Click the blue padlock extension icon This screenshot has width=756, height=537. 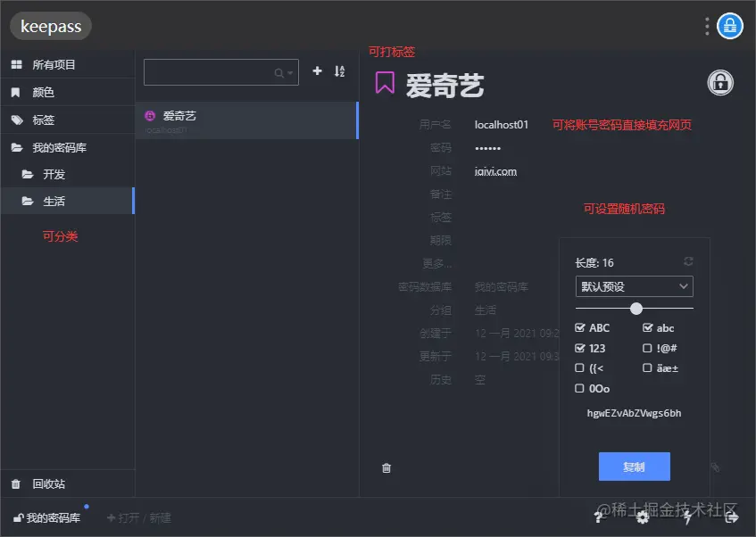[x=729, y=26]
